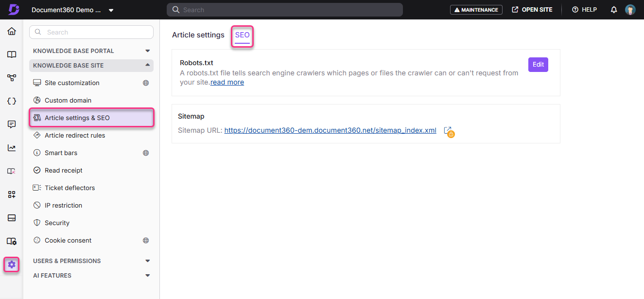
Task: Collapse the Knowledge Base Site section
Action: (x=147, y=65)
